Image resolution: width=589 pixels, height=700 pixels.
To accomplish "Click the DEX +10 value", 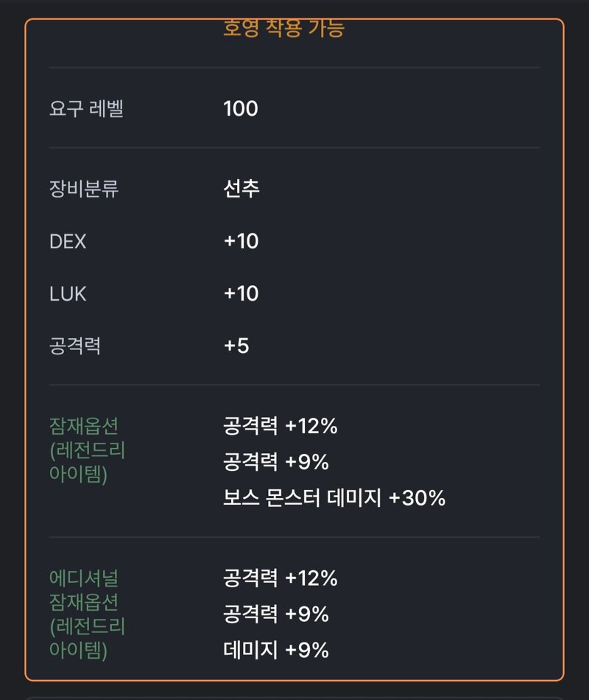I will click(241, 241).
